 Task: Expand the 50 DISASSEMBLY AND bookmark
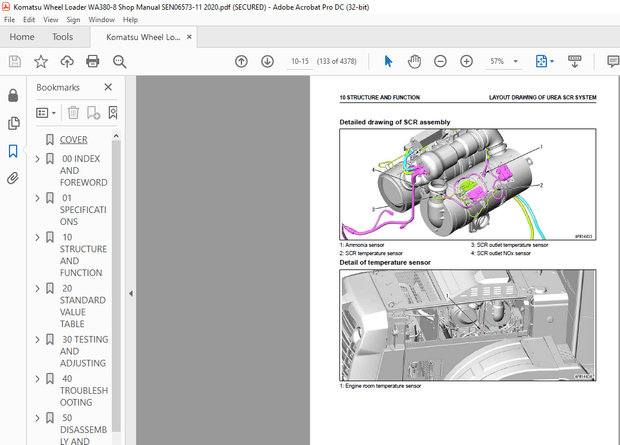[x=38, y=418]
